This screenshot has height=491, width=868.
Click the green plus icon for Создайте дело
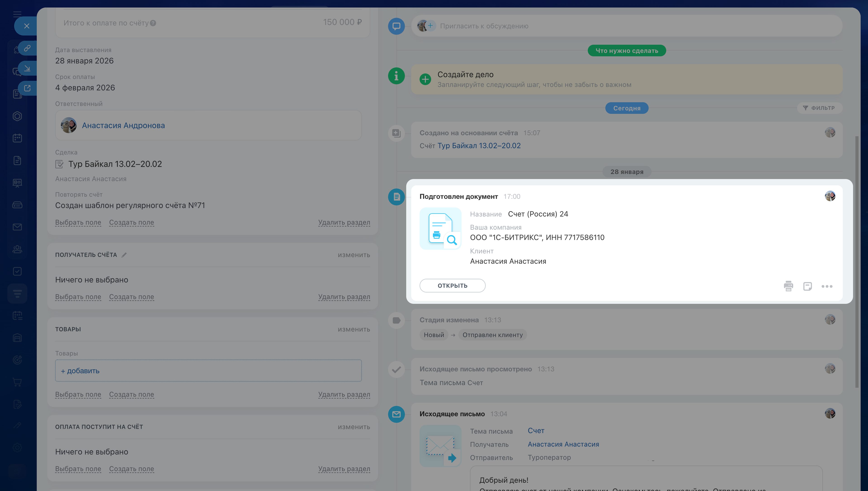click(x=425, y=79)
